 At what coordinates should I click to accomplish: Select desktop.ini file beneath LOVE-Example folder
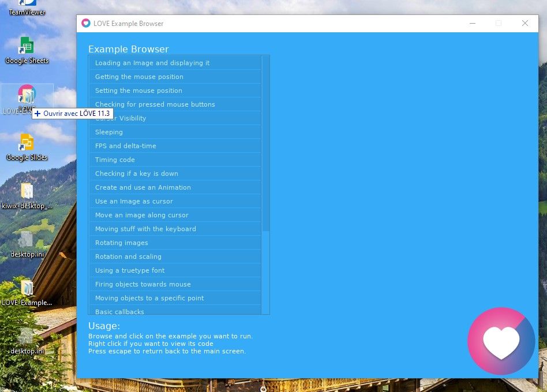(x=27, y=341)
